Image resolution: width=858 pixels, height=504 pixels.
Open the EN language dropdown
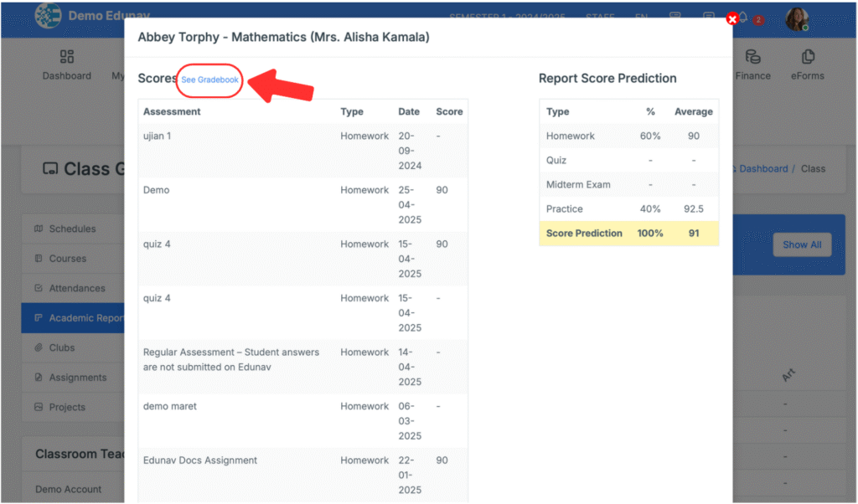642,16
